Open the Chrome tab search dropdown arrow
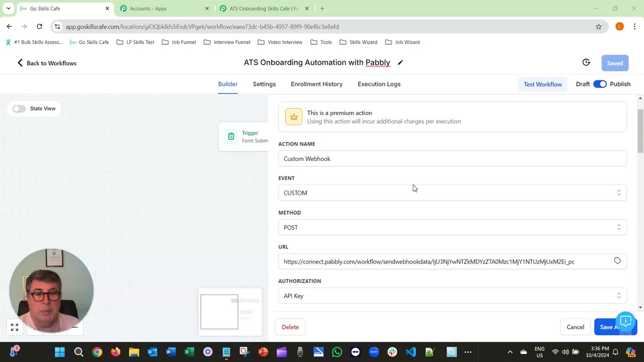Image resolution: width=644 pixels, height=362 pixels. 8,9
